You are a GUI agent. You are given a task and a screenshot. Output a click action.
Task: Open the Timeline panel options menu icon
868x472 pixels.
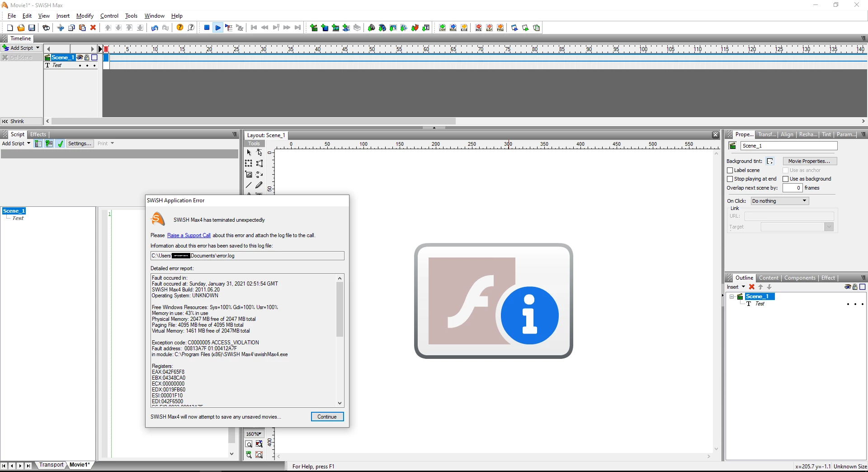pyautogui.click(x=863, y=38)
